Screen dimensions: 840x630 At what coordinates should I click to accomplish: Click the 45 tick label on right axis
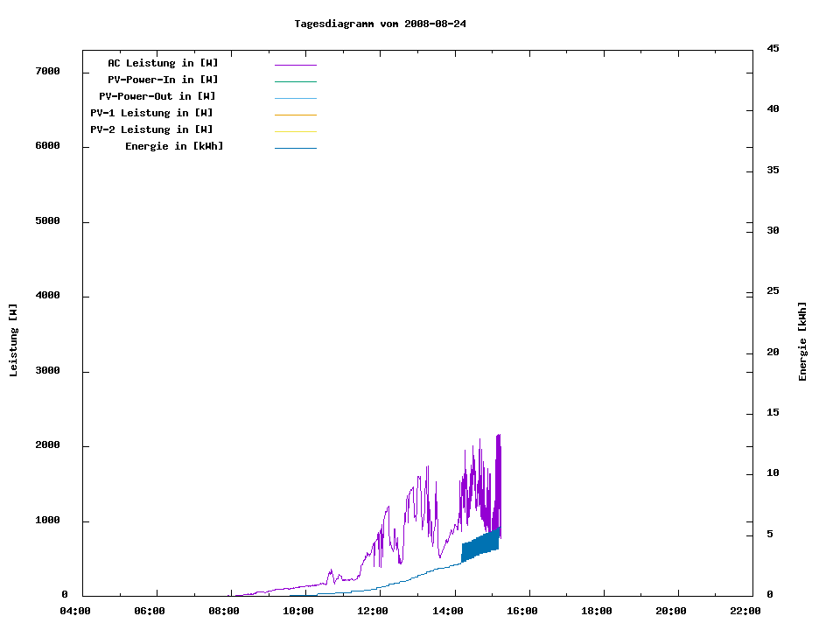coord(773,48)
